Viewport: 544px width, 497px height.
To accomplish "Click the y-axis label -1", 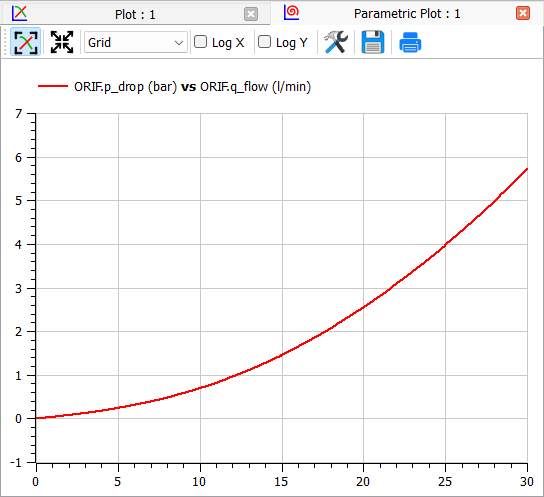I will pyautogui.click(x=16, y=463).
